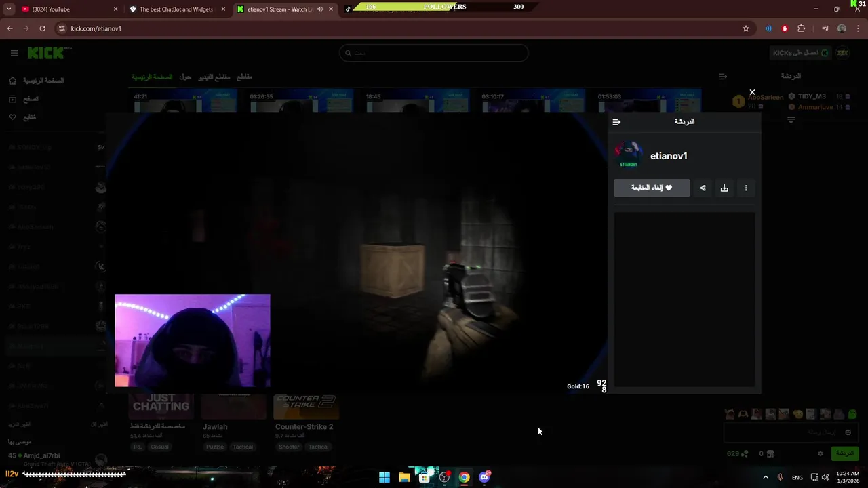Viewport: 868px width, 488px height.
Task: Focus the Kick search box
Action: tap(434, 53)
